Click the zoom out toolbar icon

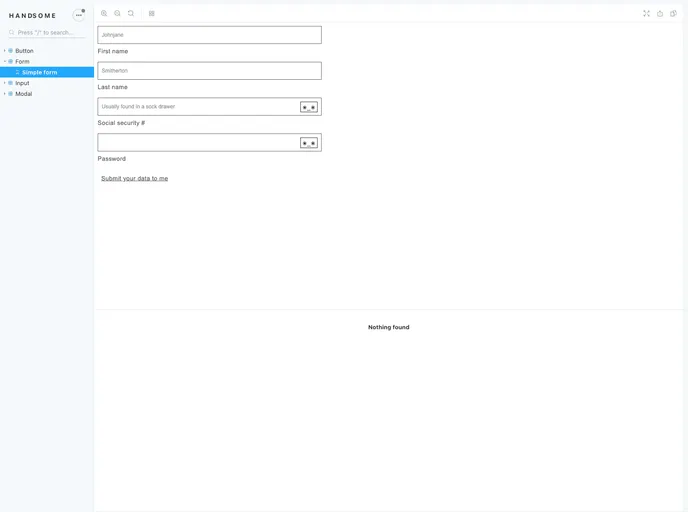click(x=117, y=14)
